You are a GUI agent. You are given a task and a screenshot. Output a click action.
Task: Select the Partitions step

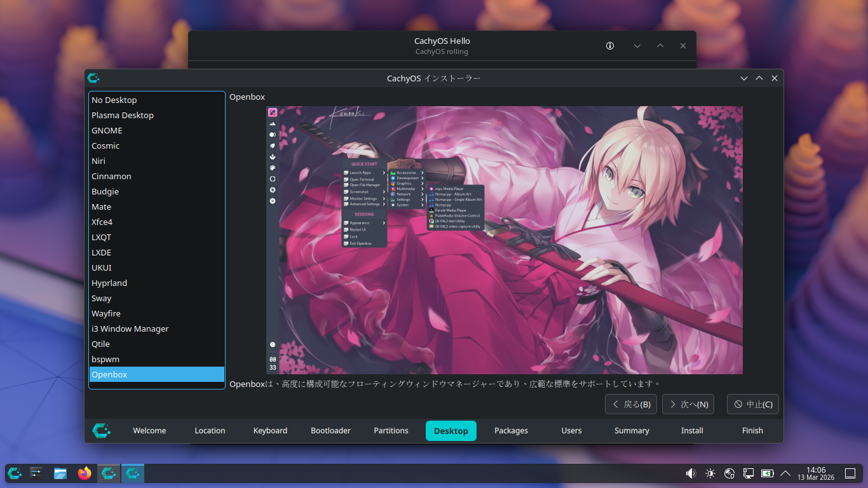pos(391,431)
